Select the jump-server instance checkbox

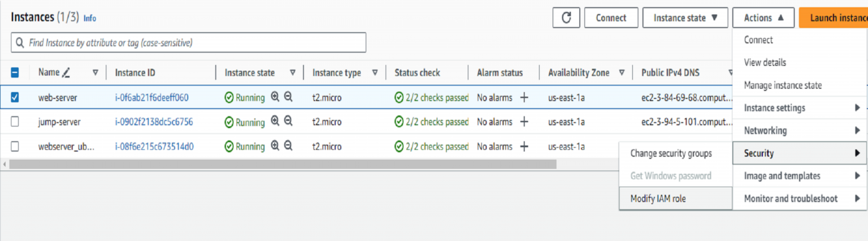pos(15,122)
